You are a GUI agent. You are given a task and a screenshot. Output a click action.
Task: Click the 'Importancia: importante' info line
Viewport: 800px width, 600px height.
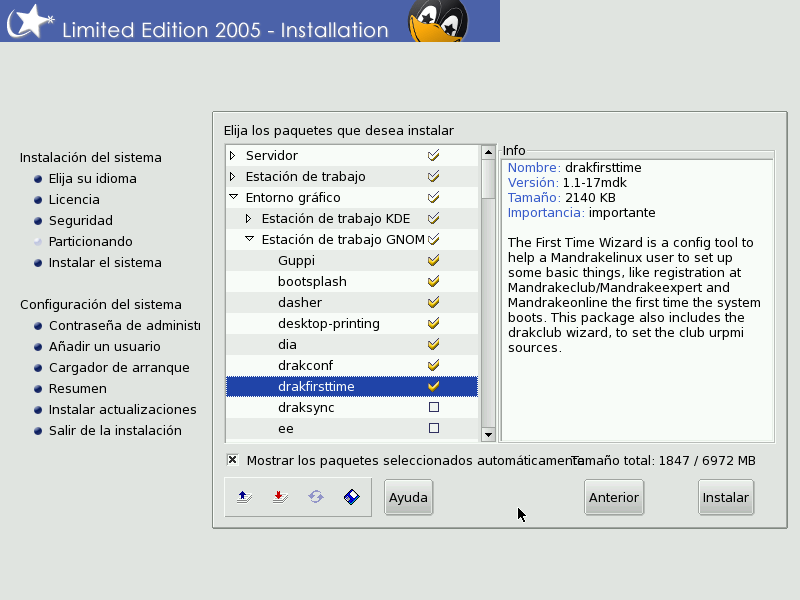(x=581, y=213)
